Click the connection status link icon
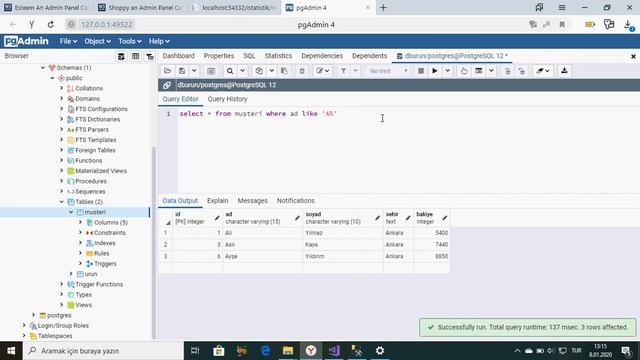Viewport: 640px width, 360px height. tap(167, 85)
